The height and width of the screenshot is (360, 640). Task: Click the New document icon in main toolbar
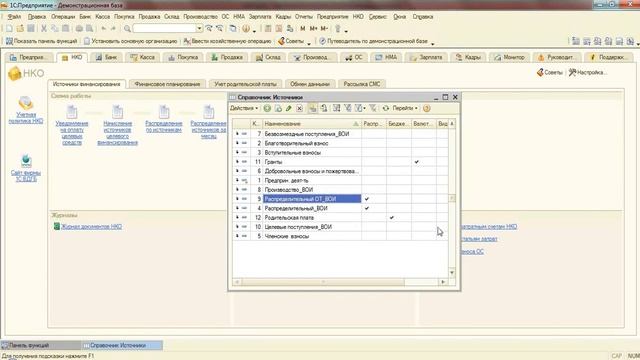pos(9,29)
